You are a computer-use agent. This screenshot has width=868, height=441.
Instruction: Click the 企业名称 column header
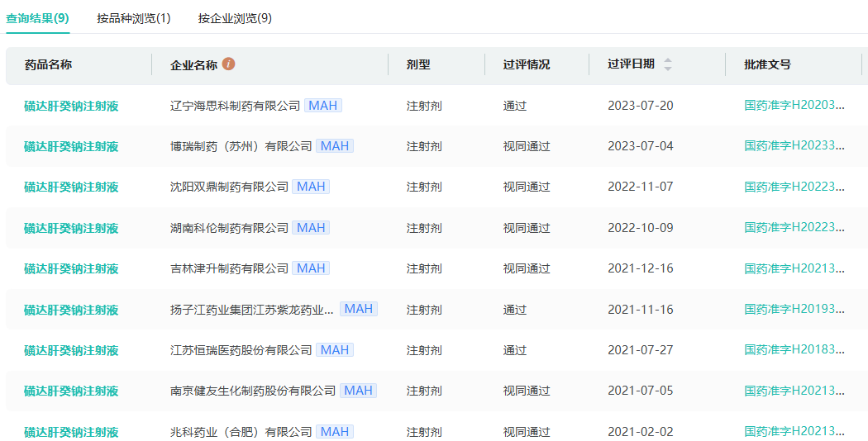point(193,65)
